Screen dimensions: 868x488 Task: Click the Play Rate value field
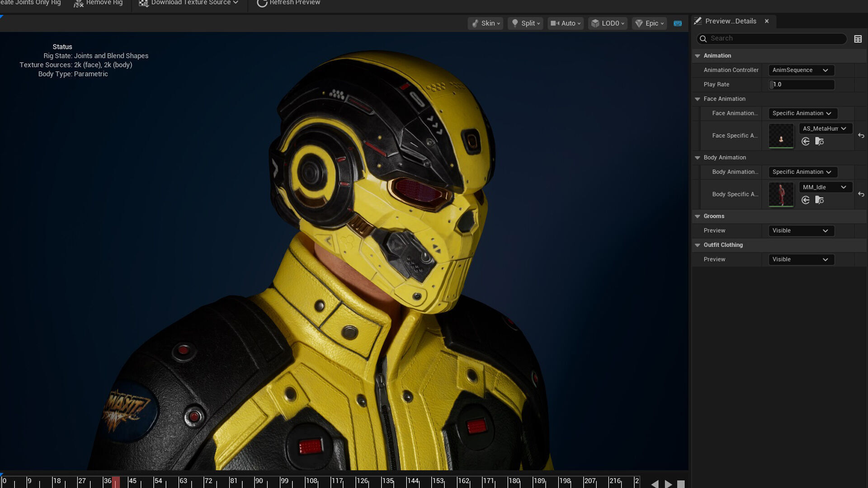[801, 84]
